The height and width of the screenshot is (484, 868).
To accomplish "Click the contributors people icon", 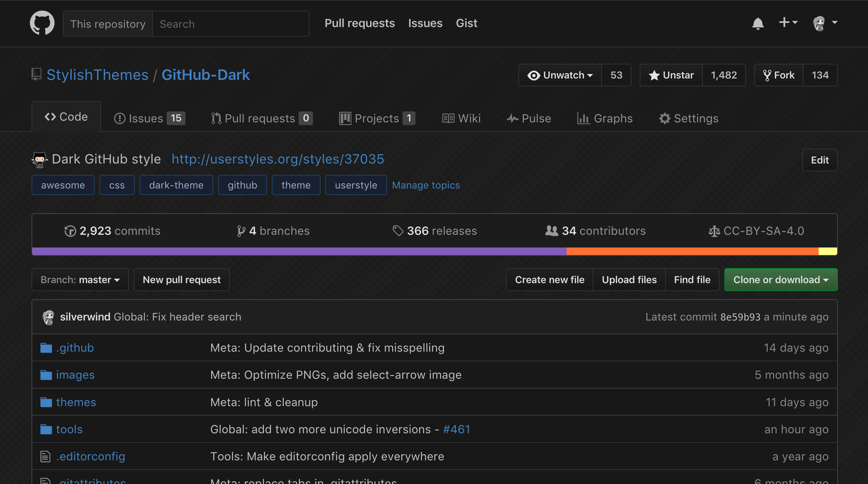I will pyautogui.click(x=552, y=231).
